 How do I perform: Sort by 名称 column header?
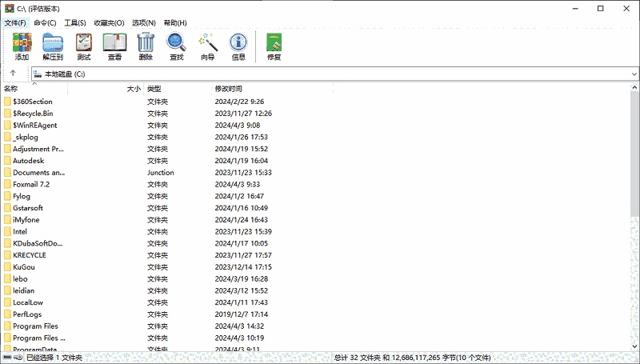(x=34, y=89)
